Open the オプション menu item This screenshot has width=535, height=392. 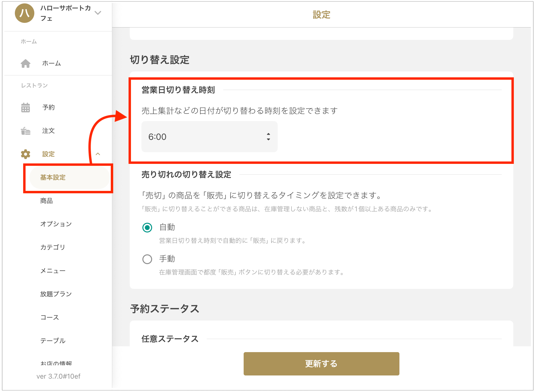[x=56, y=224]
